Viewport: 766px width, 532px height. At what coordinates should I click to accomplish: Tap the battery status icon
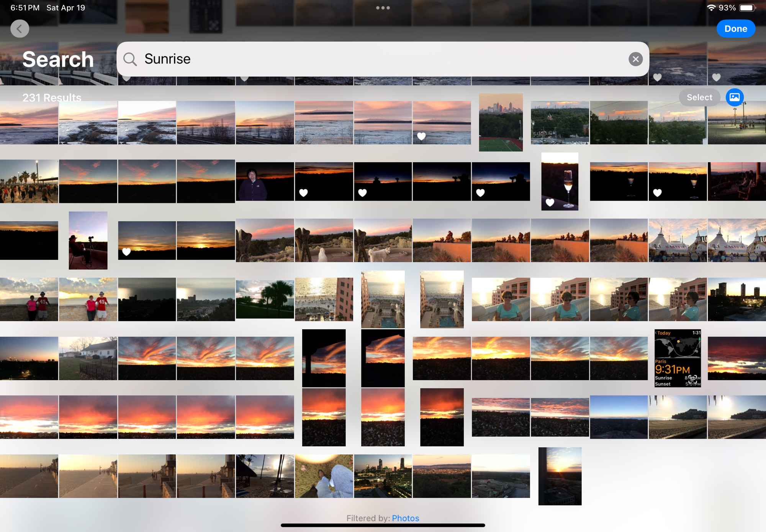click(747, 8)
